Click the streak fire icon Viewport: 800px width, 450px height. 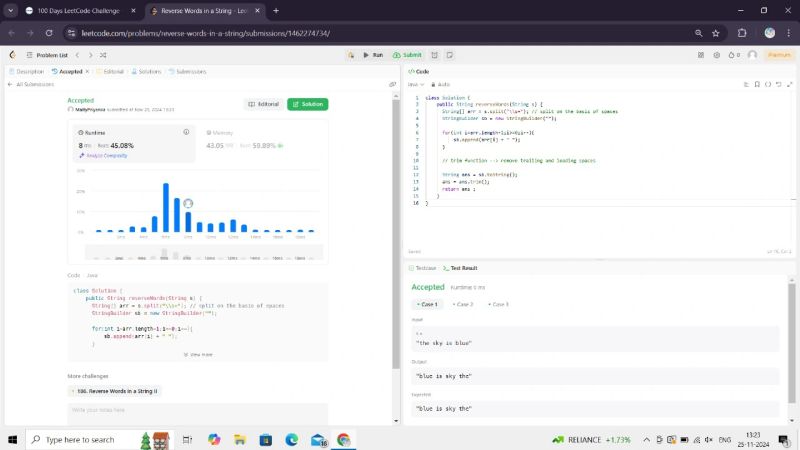[x=734, y=55]
